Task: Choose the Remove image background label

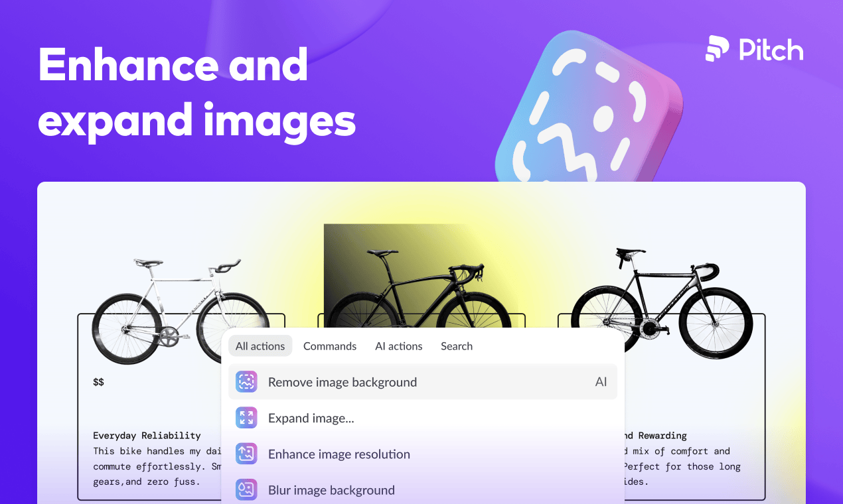Action: [x=343, y=382]
